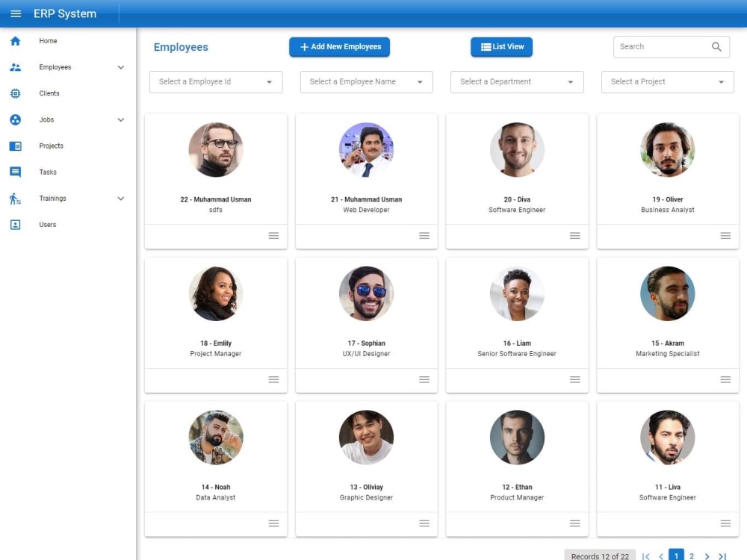747x560 pixels.
Task: Click profile photo of 19 - Oliver
Action: coord(667,149)
